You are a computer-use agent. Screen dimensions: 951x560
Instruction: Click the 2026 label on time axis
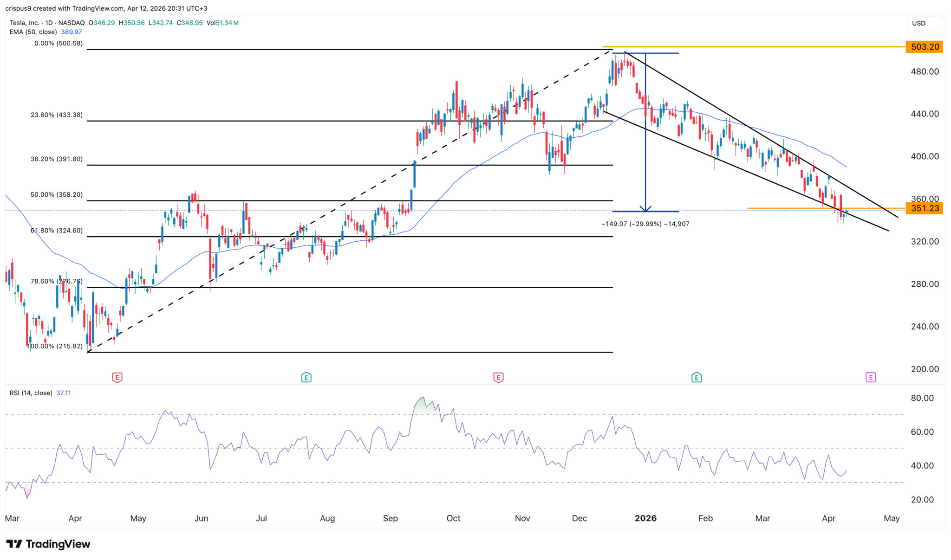point(645,518)
